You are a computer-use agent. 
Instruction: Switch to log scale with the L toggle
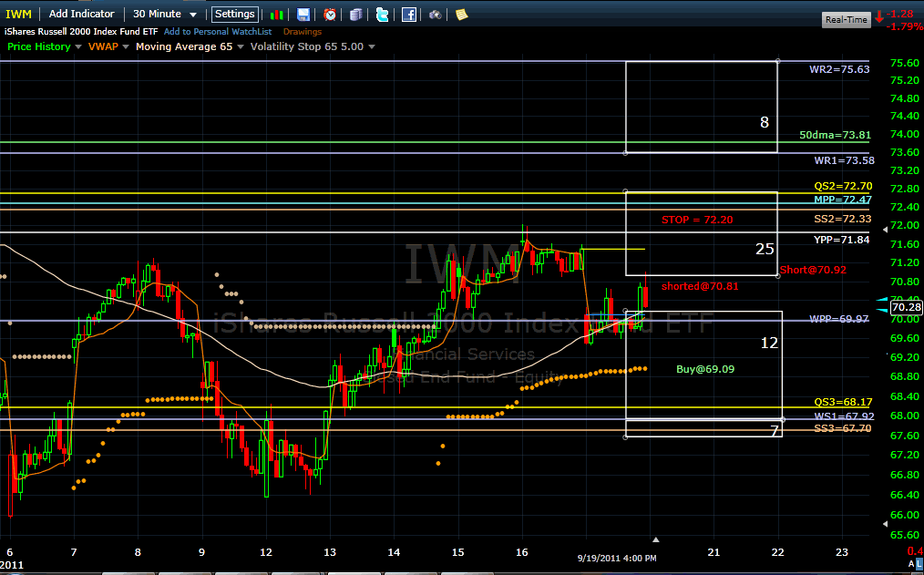pyautogui.click(x=919, y=564)
